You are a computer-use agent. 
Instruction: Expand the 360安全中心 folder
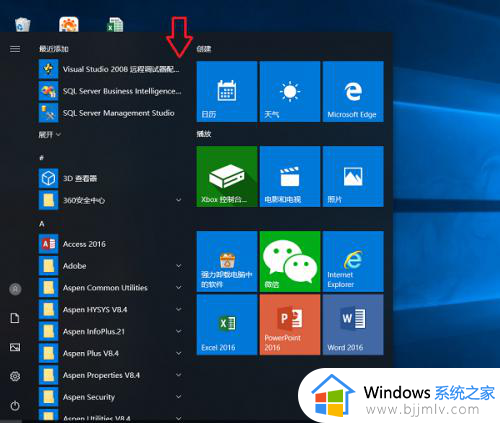(110, 200)
